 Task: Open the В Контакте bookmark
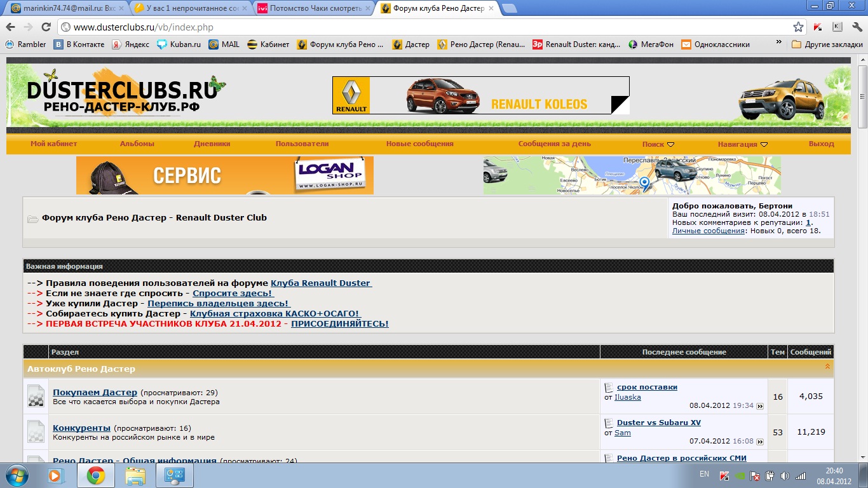[x=79, y=44]
